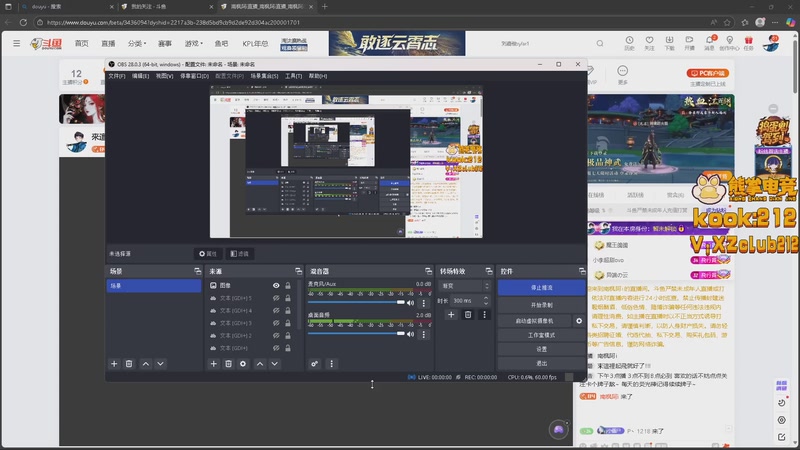The width and height of the screenshot is (800, 450).
Task: Select 场景 item in the scenes list
Action: (x=154, y=286)
